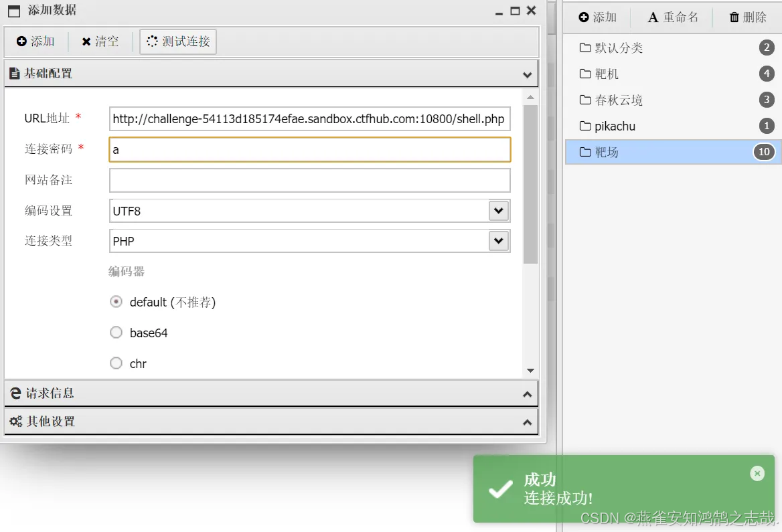Click the 添加 icon in the dialog toolbar

21,41
